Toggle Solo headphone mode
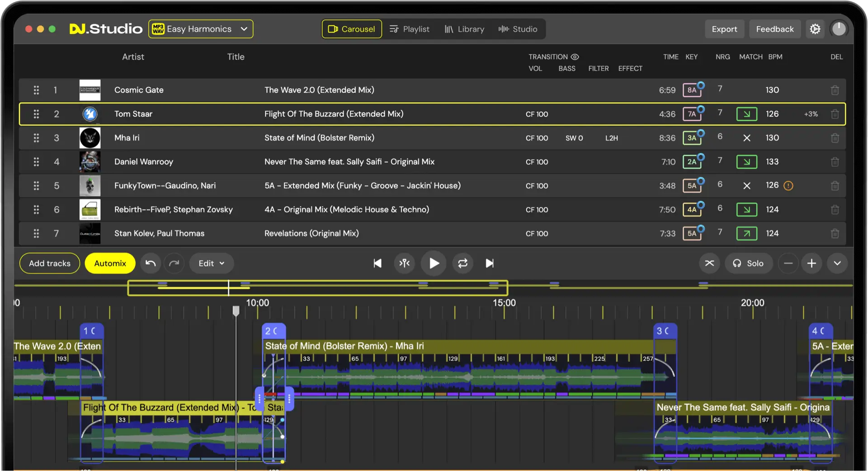The image size is (868, 471). [x=748, y=264]
